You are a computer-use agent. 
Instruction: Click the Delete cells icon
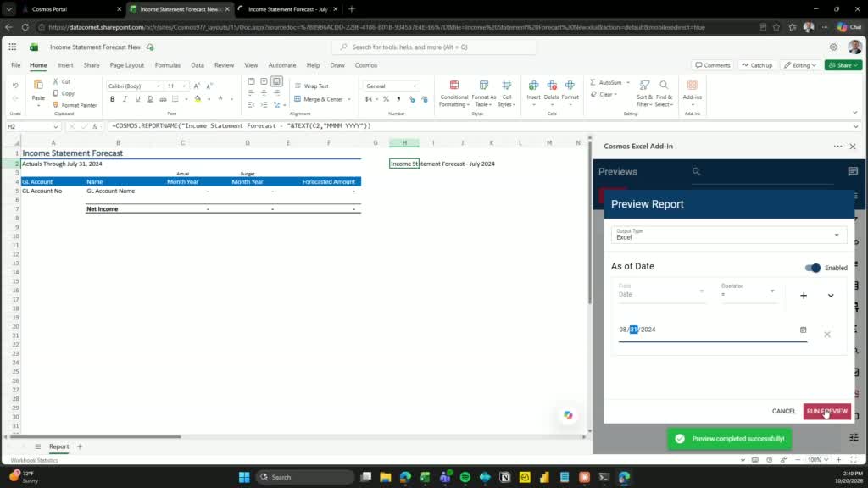[552, 86]
